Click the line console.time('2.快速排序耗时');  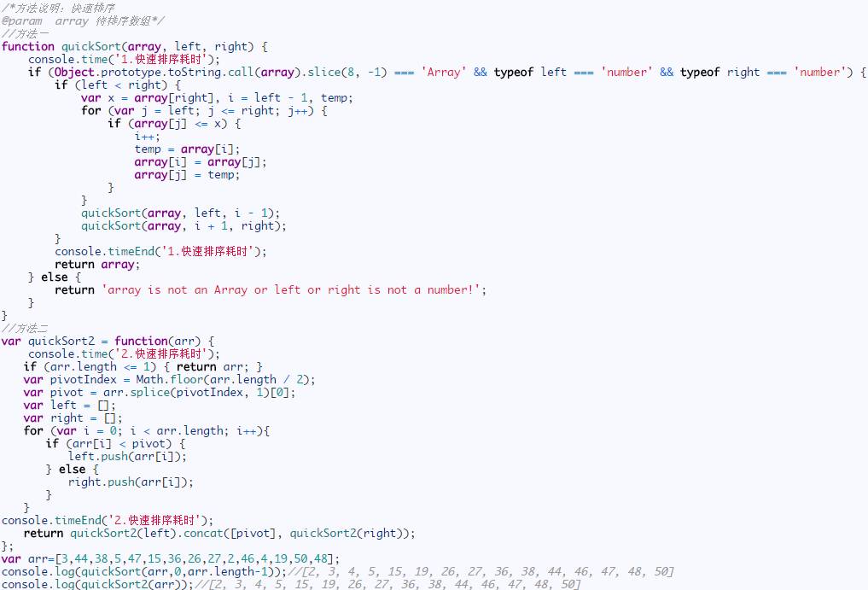click(x=124, y=353)
